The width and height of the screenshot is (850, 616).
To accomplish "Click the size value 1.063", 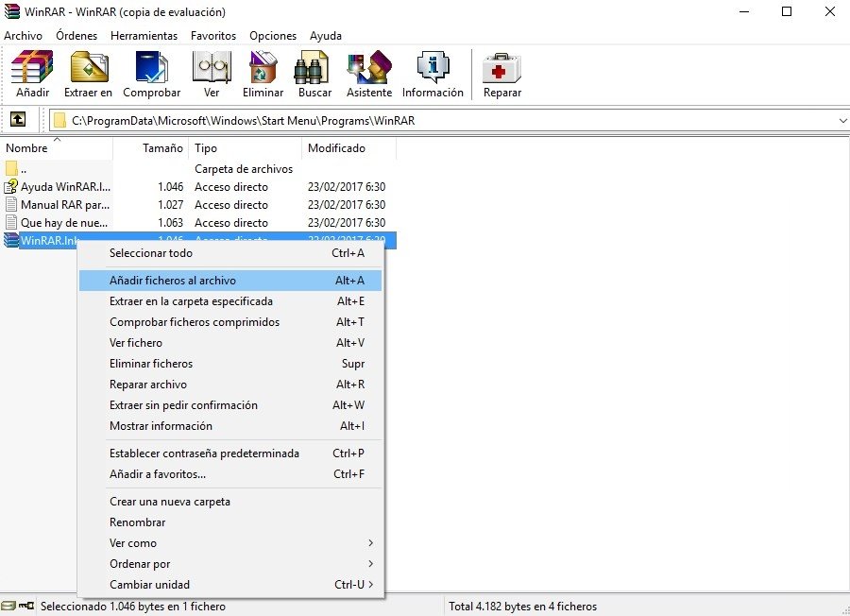I will [171, 222].
